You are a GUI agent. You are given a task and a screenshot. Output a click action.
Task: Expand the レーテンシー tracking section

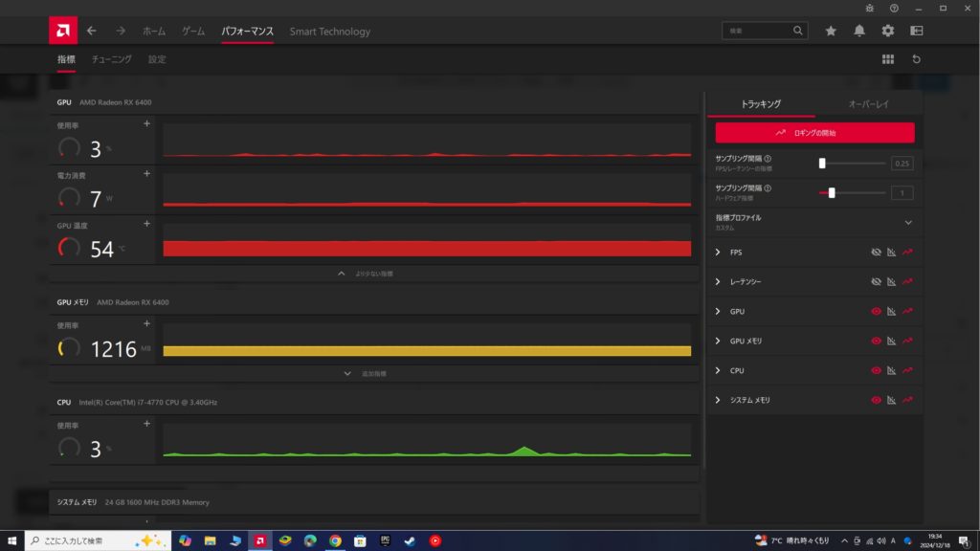718,282
